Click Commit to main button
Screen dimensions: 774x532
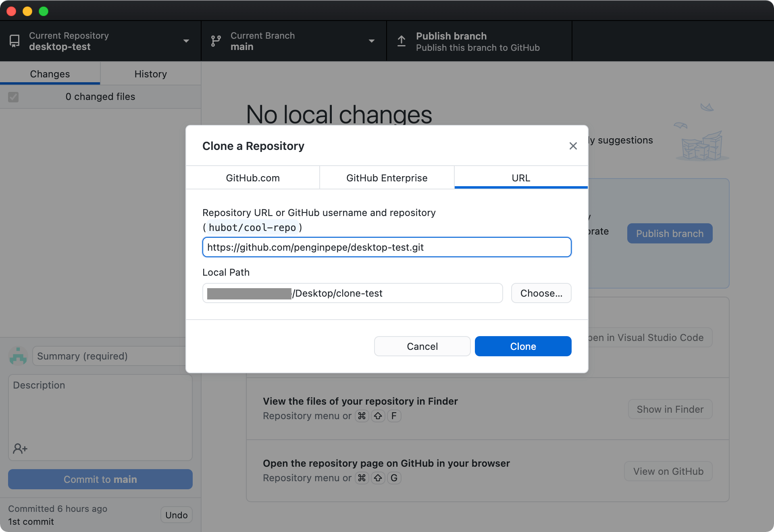100,479
